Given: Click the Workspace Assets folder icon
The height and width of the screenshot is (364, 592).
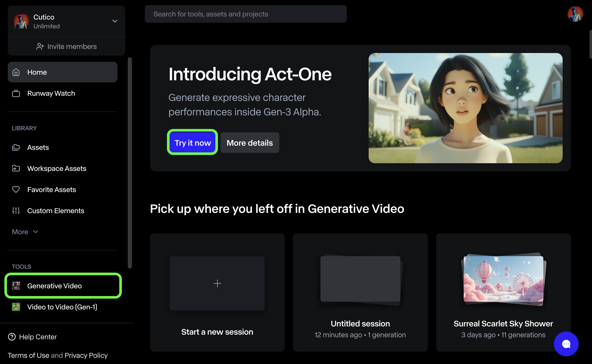Looking at the screenshot, I should click(x=16, y=168).
